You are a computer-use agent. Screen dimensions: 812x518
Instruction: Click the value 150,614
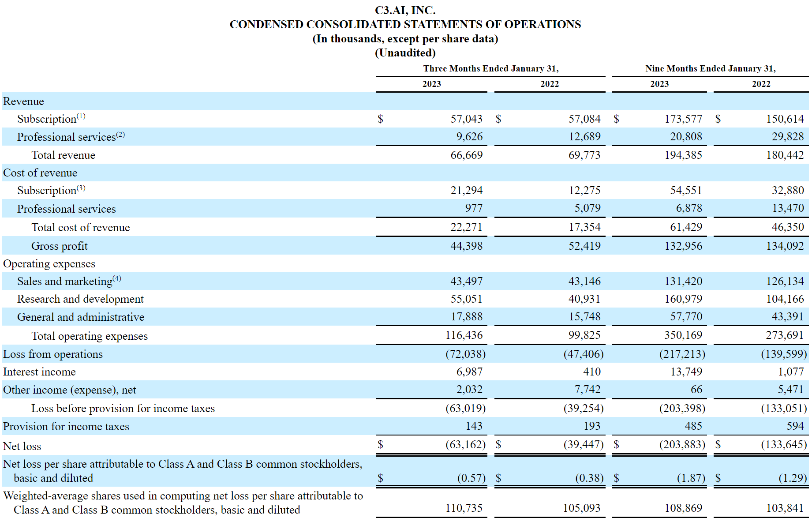pyautogui.click(x=785, y=119)
